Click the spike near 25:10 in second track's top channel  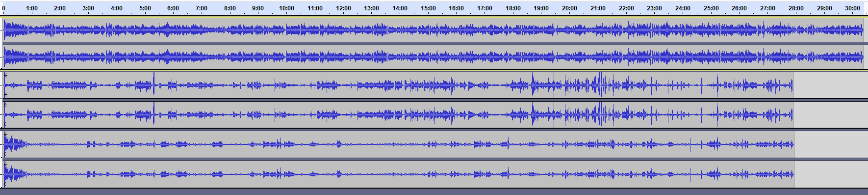pos(717,85)
